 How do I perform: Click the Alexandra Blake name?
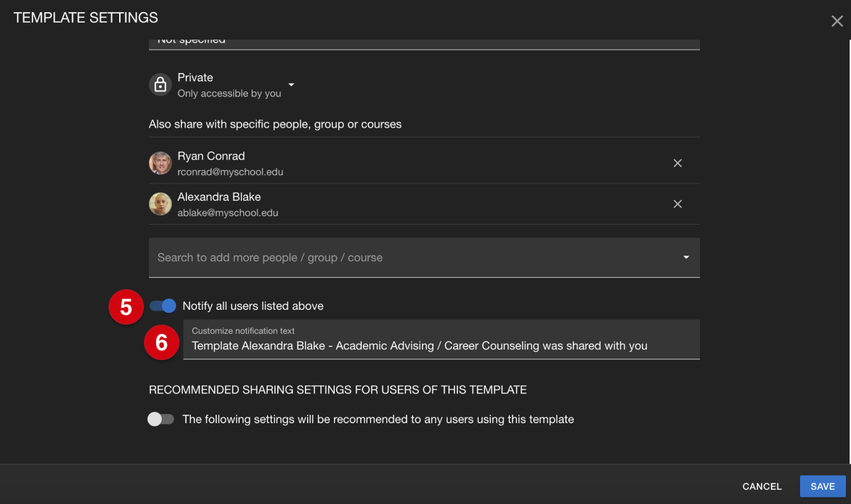(x=219, y=197)
